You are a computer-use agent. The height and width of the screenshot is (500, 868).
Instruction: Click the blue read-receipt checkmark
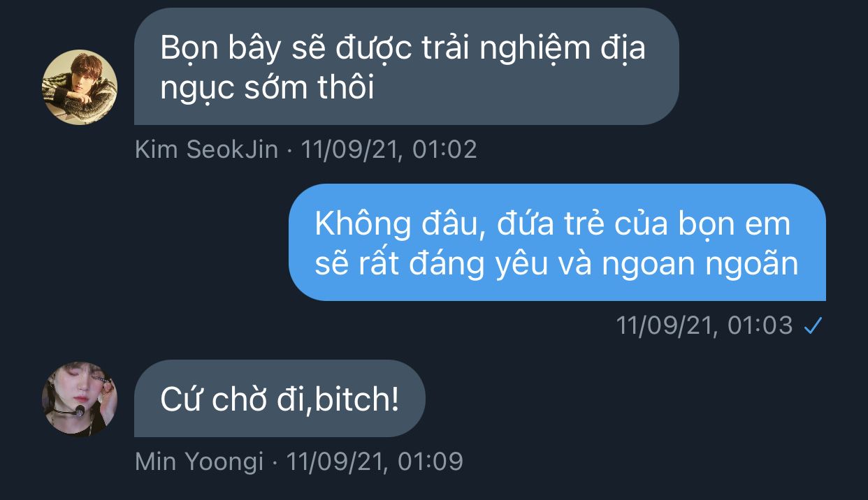(x=811, y=325)
